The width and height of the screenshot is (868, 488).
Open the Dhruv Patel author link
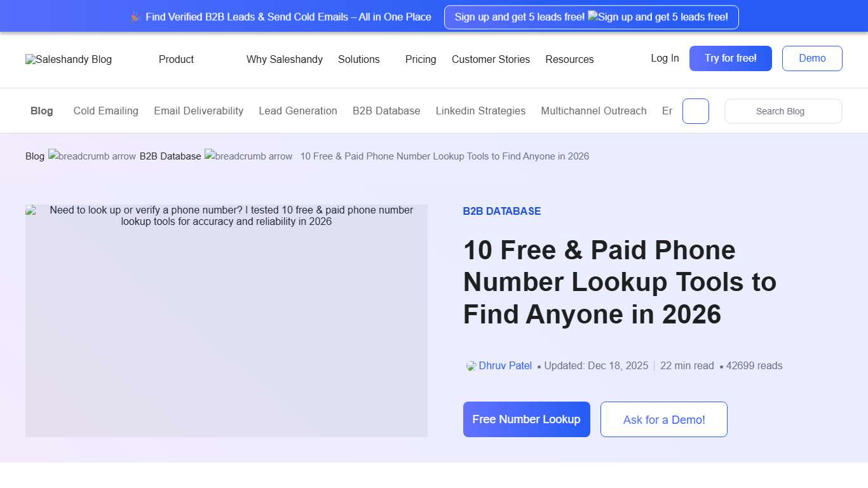click(505, 365)
